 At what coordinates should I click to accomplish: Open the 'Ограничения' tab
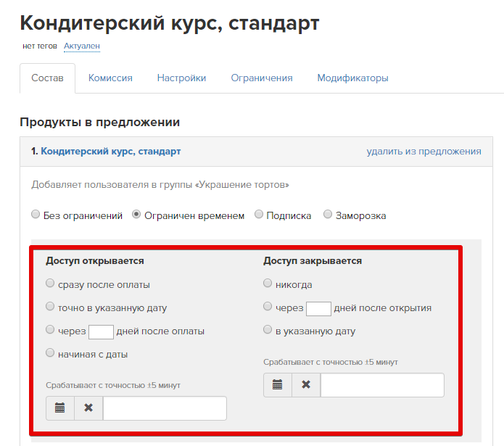(262, 78)
